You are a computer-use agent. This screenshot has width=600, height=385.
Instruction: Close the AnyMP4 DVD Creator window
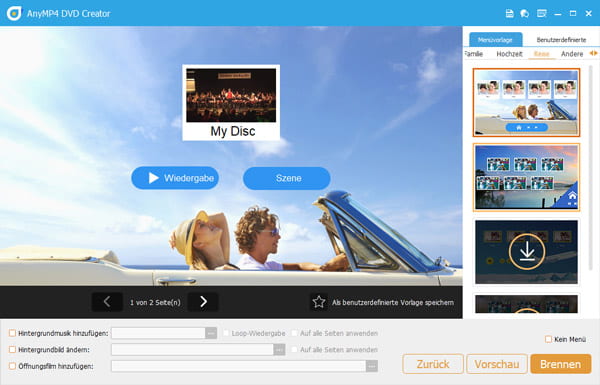589,14
